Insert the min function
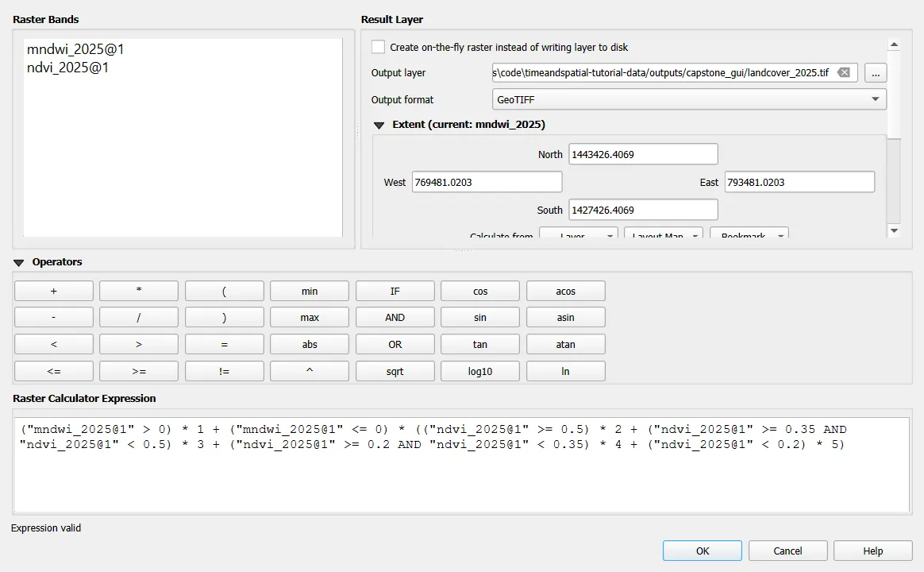Viewport: 924px width, 572px height. (310, 291)
